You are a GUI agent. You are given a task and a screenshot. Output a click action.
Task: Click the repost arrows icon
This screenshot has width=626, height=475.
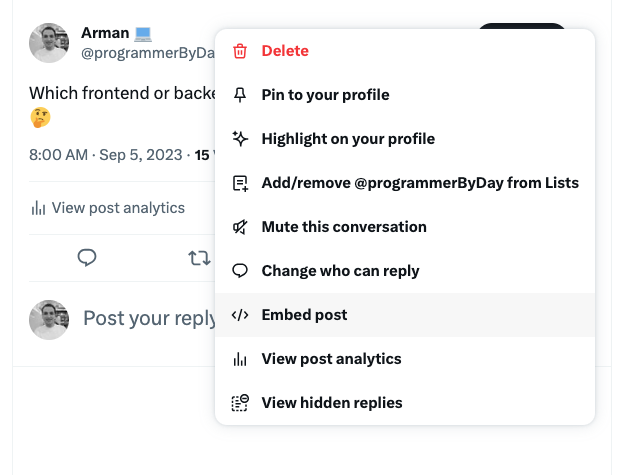click(199, 258)
